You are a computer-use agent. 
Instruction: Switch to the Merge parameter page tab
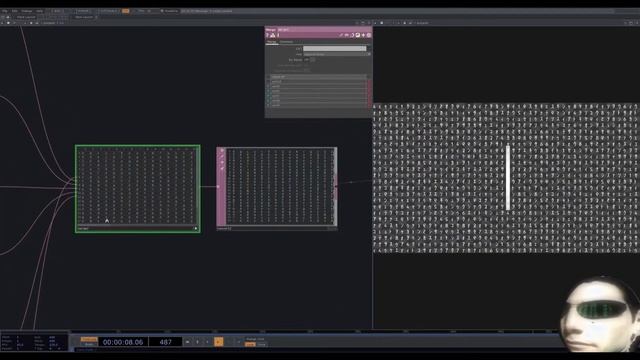pyautogui.click(x=271, y=42)
